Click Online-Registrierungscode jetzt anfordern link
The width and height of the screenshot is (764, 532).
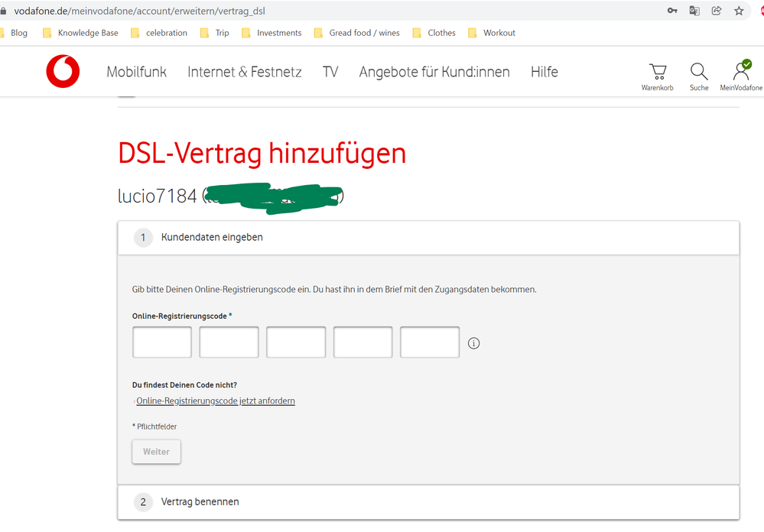(216, 401)
